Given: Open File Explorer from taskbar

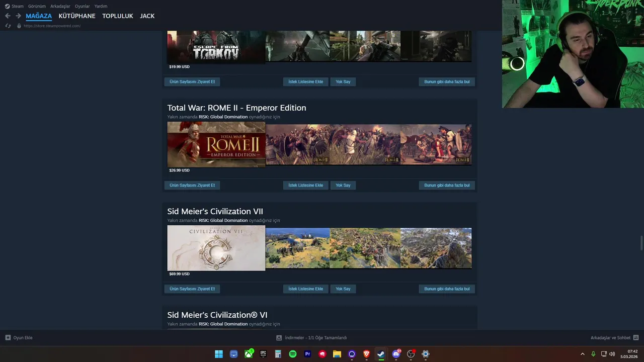Looking at the screenshot, I should [x=337, y=354].
